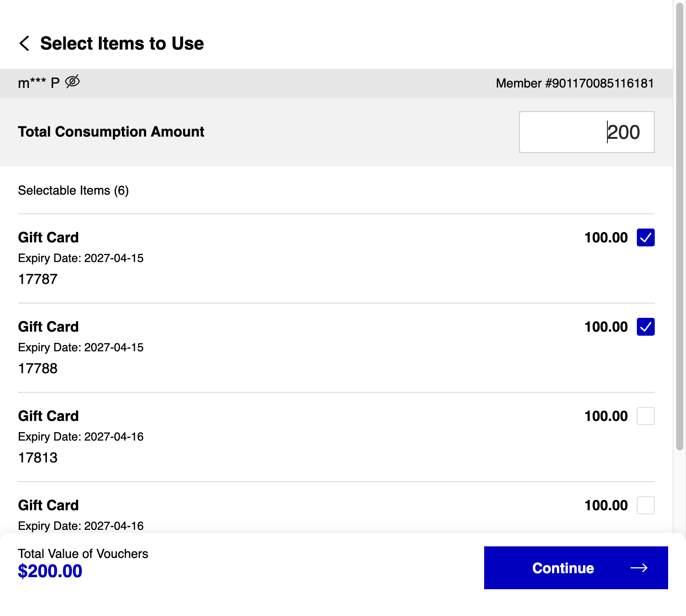The height and width of the screenshot is (616, 686).
Task: Click the gift card number 17788
Action: (38, 368)
